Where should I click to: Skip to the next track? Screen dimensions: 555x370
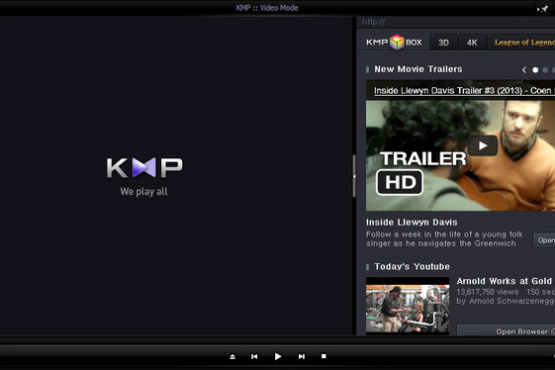tap(301, 357)
